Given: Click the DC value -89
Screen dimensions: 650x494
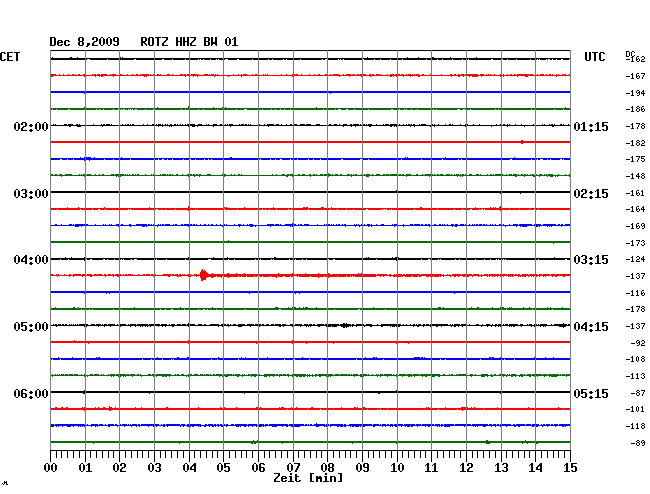Looking at the screenshot, I should point(638,443).
